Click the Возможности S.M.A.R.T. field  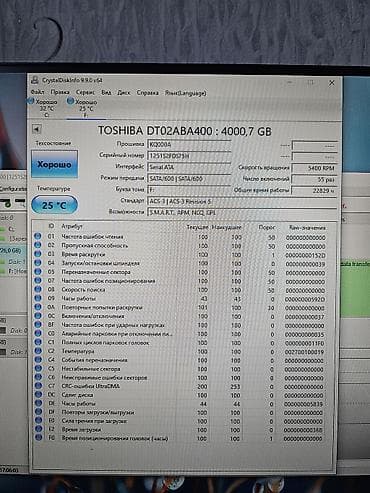242,212
